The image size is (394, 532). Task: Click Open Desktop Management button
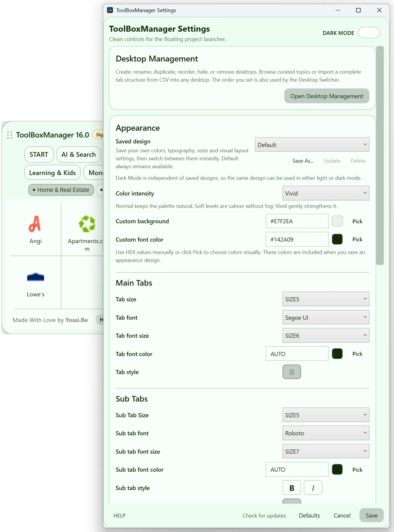(x=327, y=96)
